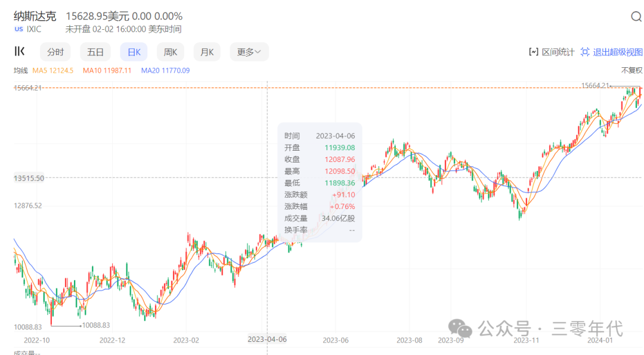The width and height of the screenshot is (644, 355).
Task: Click the 2023-04-06 crosshair date label
Action: pos(267,340)
